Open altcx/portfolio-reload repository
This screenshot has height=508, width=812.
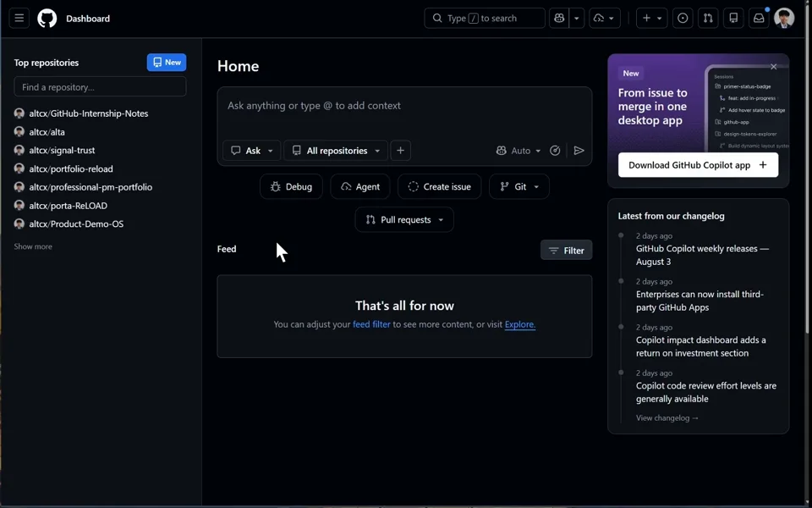pos(71,169)
